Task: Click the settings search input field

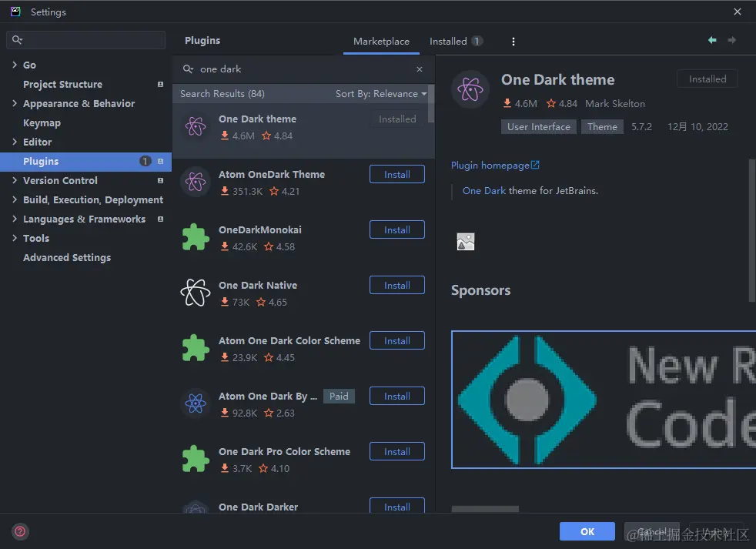Action: pyautogui.click(x=85, y=39)
